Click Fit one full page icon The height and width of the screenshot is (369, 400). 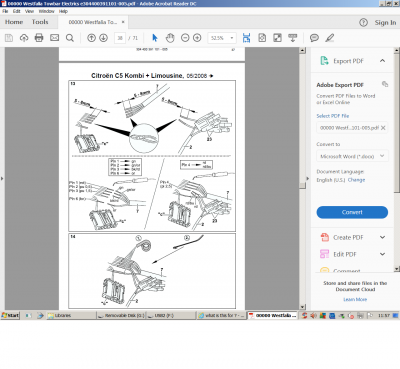262,38
